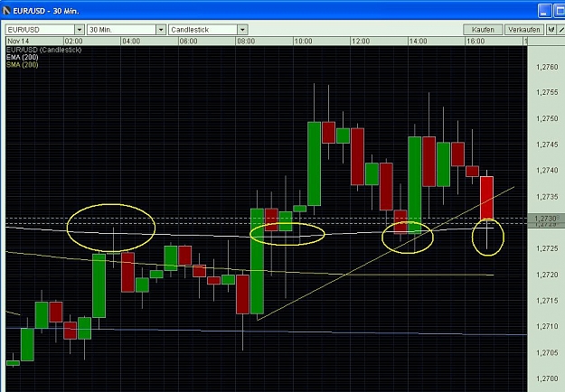The height and width of the screenshot is (392, 565).
Task: Click the 04:00 time axis label
Action: (131, 41)
